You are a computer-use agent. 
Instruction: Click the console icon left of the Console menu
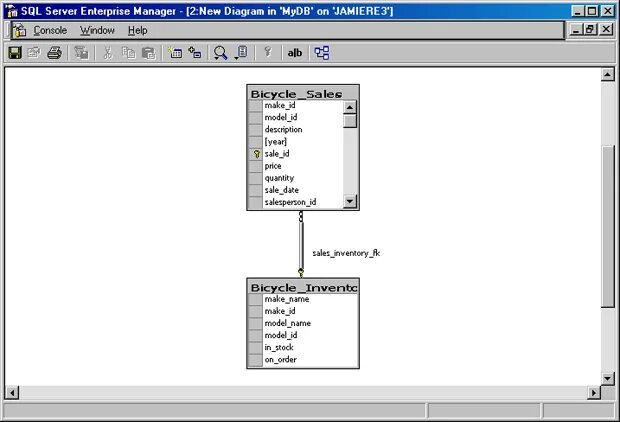tap(19, 30)
